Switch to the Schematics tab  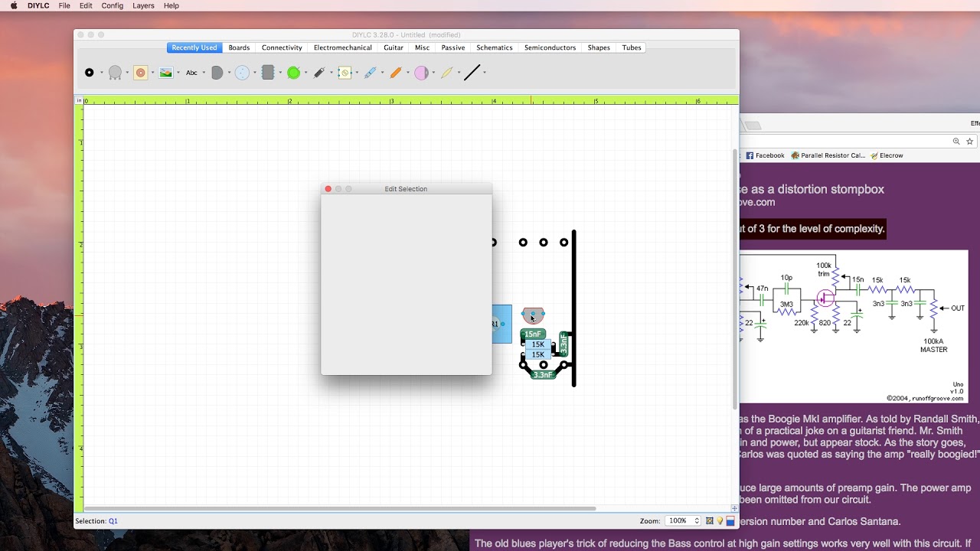[495, 47]
